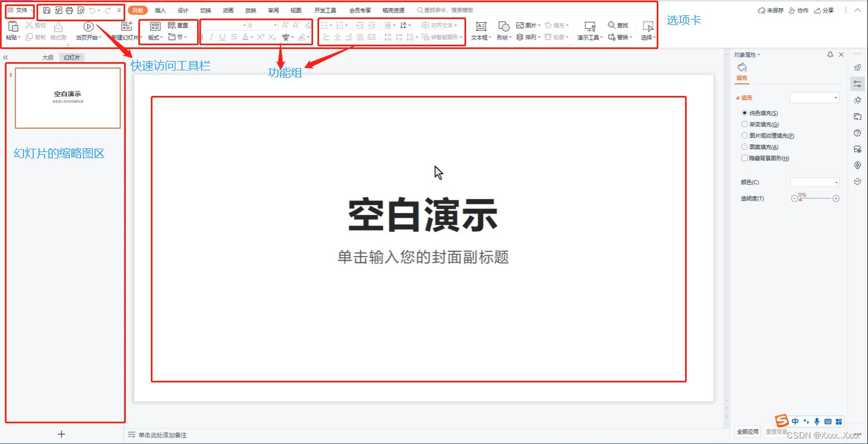Click the transparency (透明度) slider track
The height and width of the screenshot is (444, 868).
click(815, 198)
